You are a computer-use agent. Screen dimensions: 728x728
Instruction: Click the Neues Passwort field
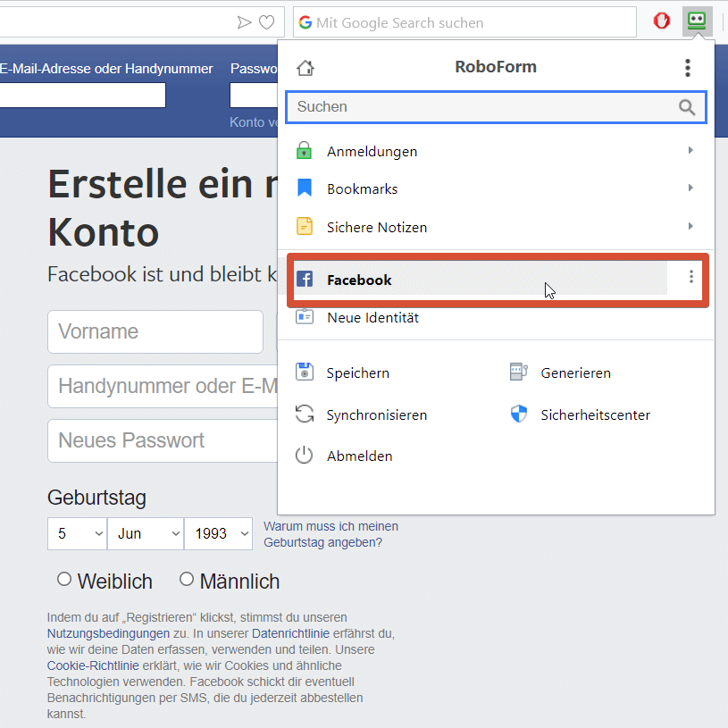163,440
